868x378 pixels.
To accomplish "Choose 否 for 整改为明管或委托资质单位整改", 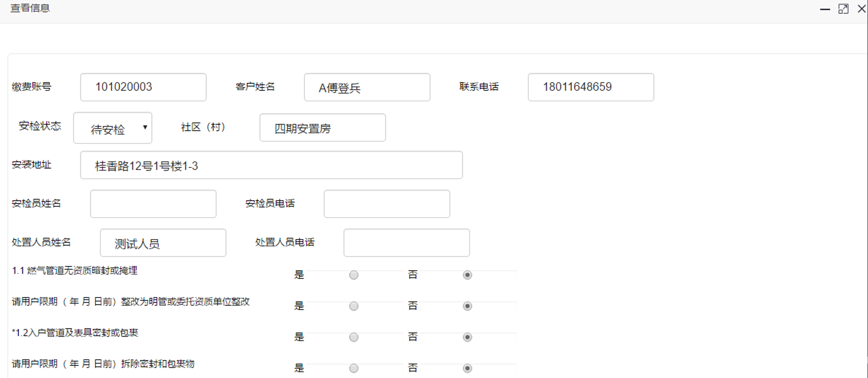I will click(x=467, y=306).
